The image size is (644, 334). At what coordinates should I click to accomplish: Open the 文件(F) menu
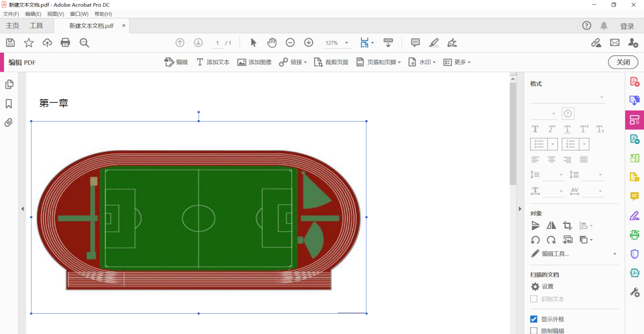pyautogui.click(x=11, y=14)
